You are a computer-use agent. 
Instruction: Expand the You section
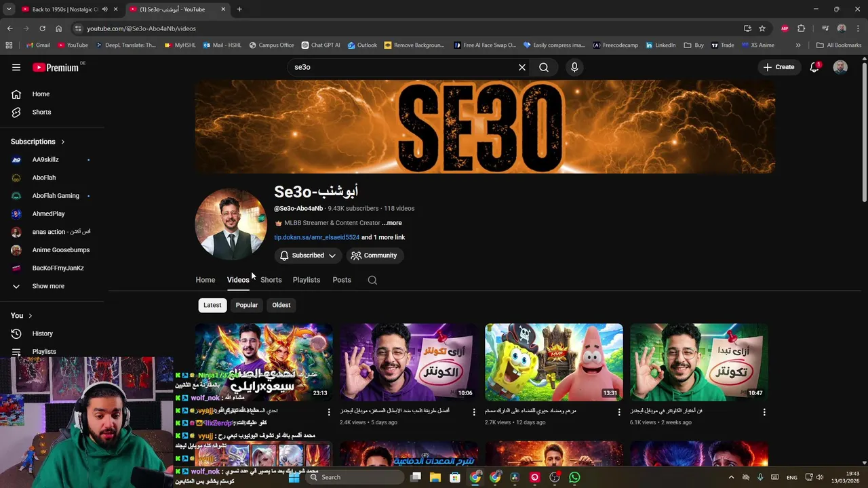click(22, 316)
